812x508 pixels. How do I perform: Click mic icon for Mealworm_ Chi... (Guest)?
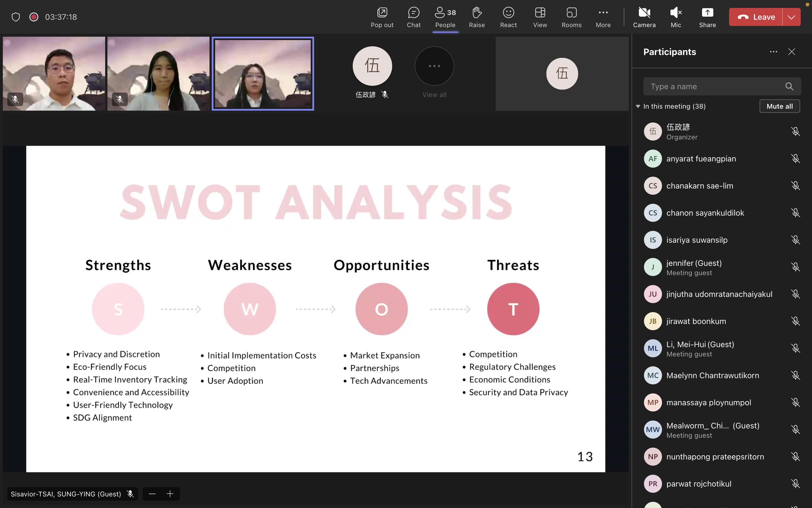click(x=795, y=430)
